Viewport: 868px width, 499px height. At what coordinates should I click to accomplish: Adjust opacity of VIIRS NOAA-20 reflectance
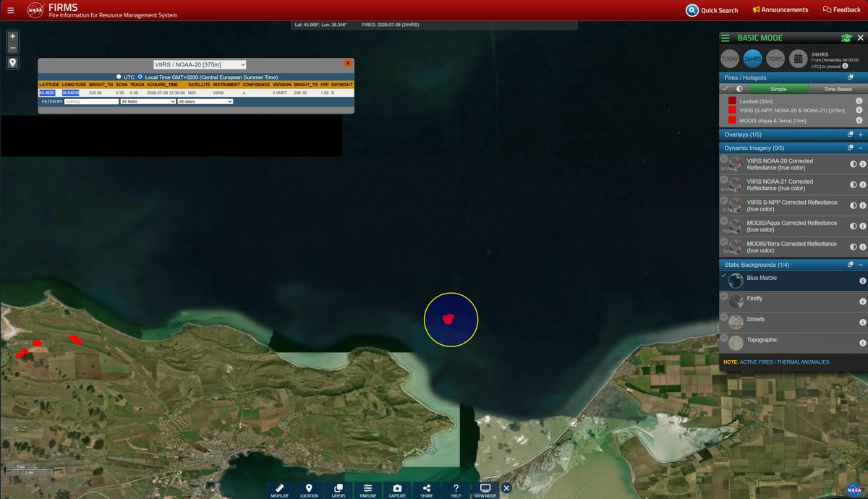click(x=853, y=164)
